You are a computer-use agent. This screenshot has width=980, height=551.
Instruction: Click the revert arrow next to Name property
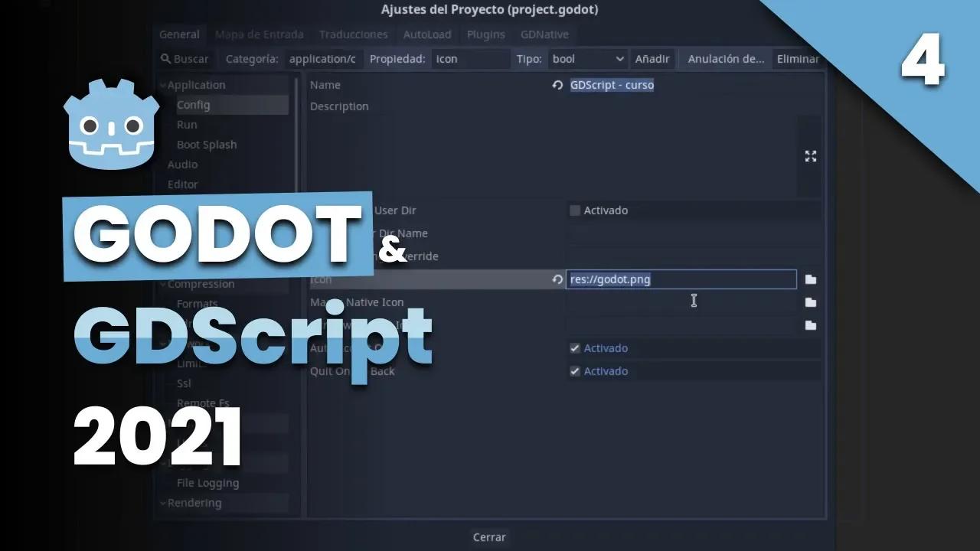point(557,85)
